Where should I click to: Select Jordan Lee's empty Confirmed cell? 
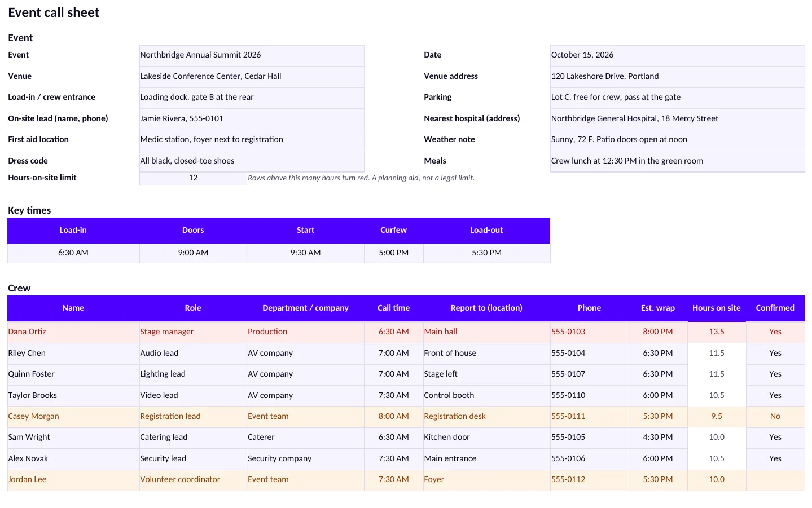pyautogui.click(x=775, y=480)
